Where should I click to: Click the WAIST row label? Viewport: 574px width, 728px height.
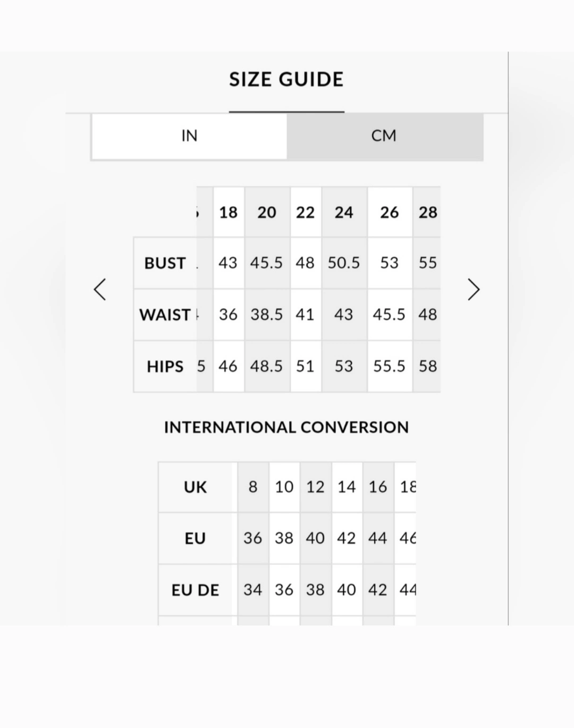[165, 315]
